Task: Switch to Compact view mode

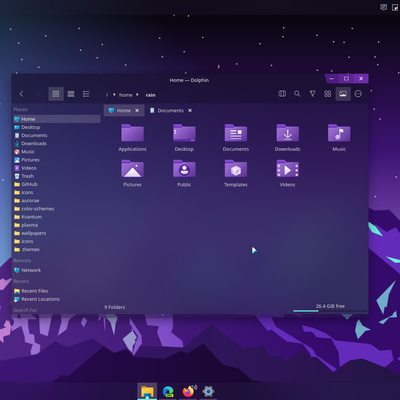Action: [x=71, y=94]
